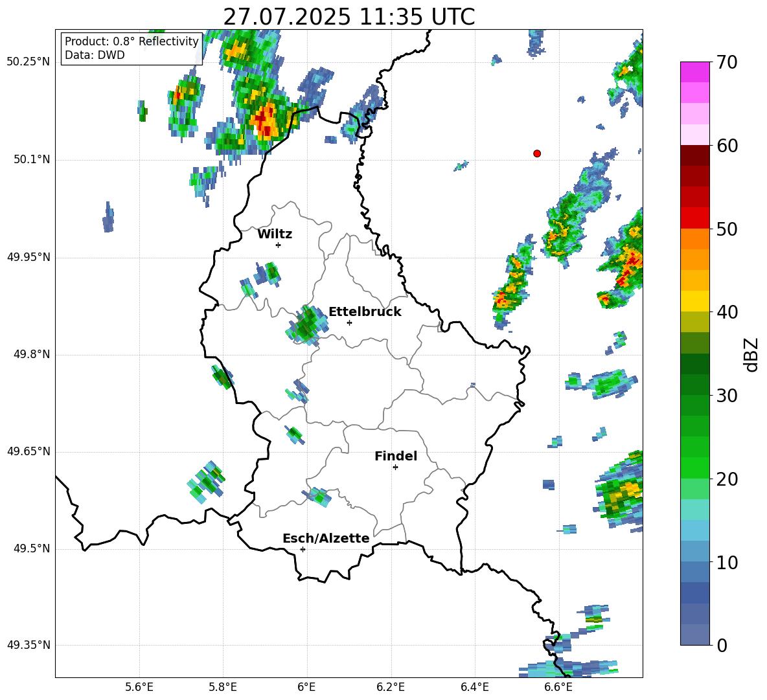Click the longitude label 6.2°E
Viewport: 767px width, 700px height.
391,687
